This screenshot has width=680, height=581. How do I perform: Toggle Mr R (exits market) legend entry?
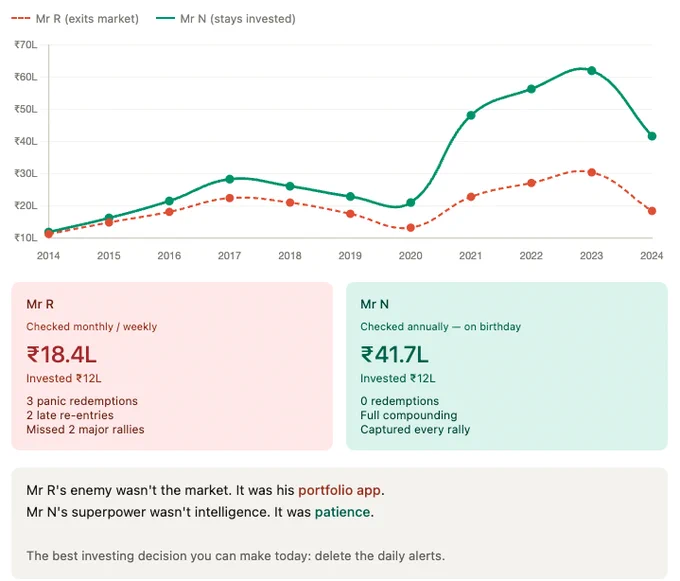tap(75, 19)
